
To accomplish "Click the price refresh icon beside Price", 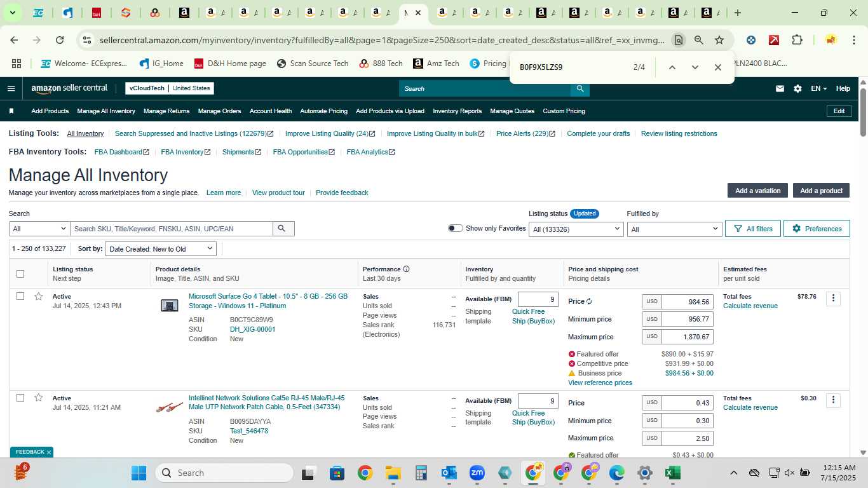I will 589,302.
